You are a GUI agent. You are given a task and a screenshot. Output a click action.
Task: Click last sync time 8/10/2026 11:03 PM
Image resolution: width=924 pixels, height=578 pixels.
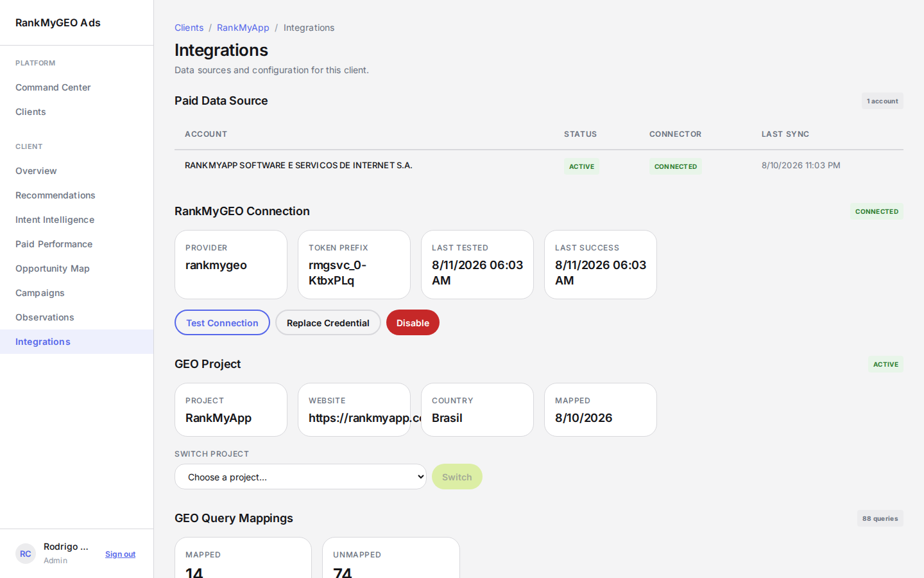[801, 165]
